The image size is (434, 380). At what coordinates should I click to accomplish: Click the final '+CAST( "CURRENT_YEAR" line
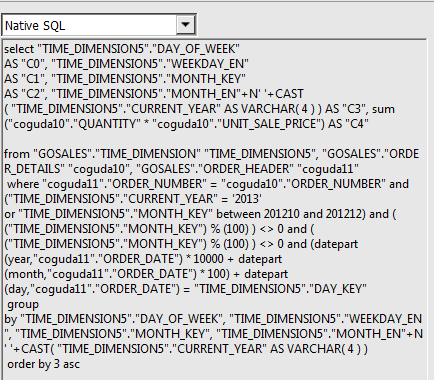coord(186,349)
